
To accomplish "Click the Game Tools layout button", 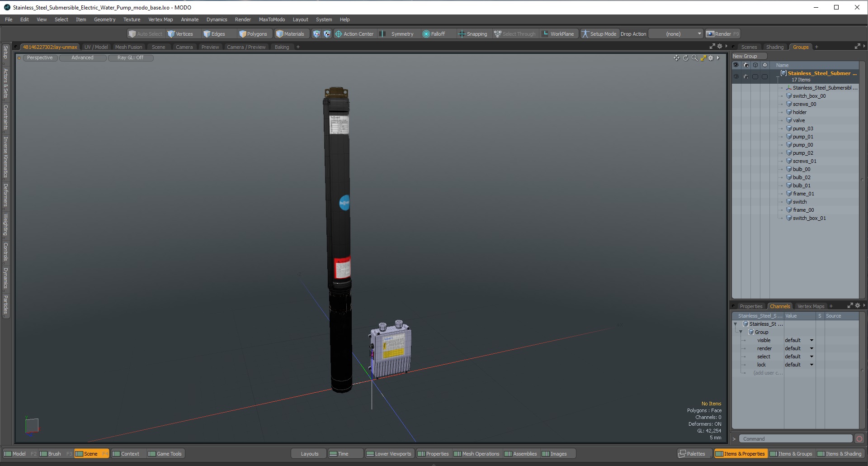I will click(165, 454).
